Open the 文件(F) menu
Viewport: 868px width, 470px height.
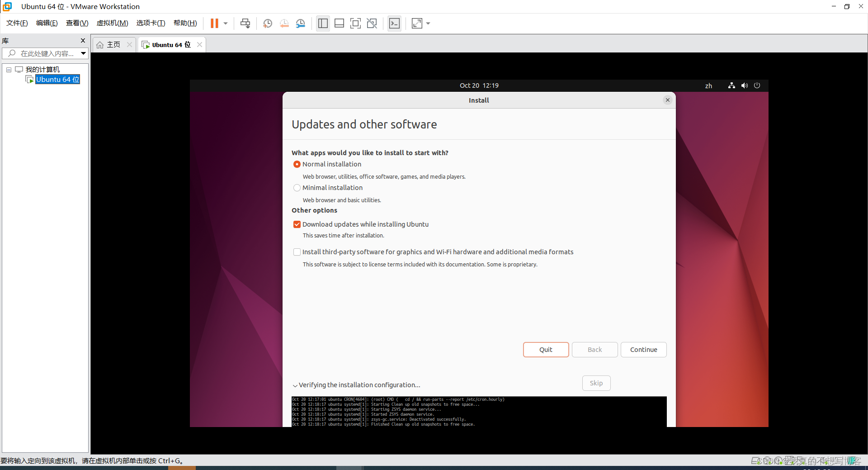[17, 23]
